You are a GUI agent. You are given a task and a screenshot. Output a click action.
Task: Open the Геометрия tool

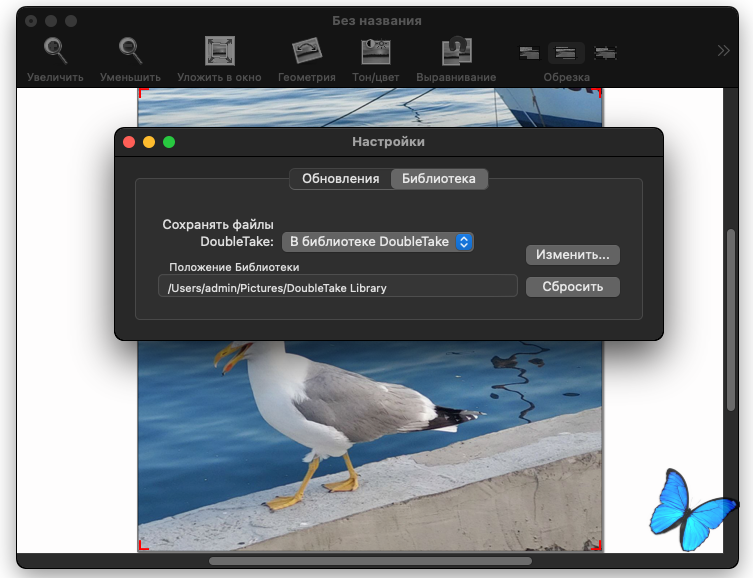pos(306,51)
